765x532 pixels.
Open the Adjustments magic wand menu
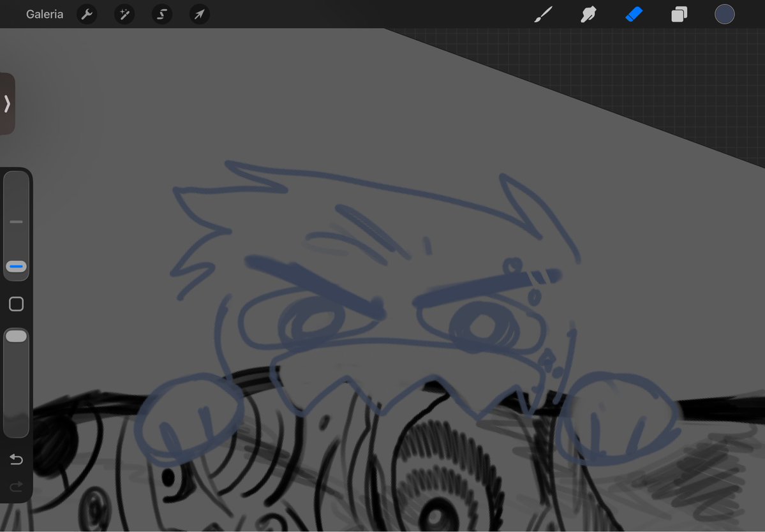[124, 14]
